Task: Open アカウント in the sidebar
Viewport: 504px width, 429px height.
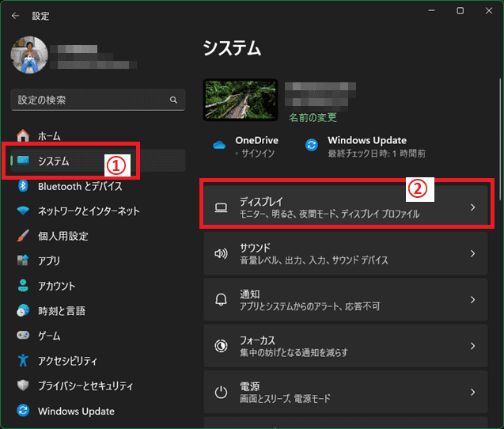Action: click(x=56, y=286)
